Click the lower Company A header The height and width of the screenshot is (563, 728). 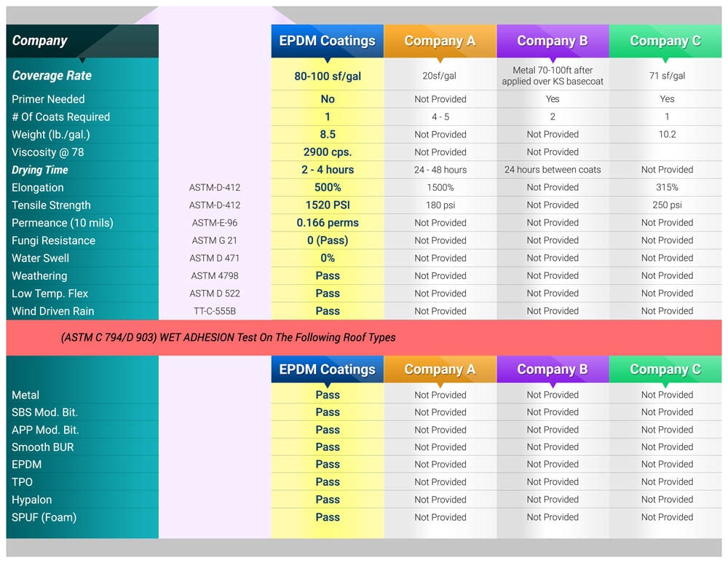pos(440,369)
